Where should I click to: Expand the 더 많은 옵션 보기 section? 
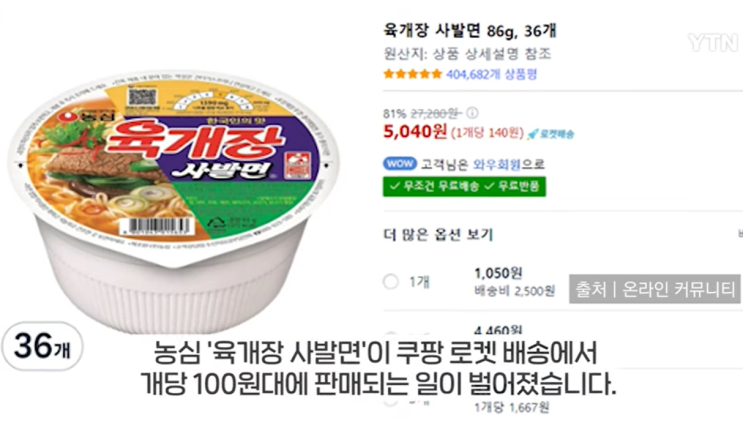pyautogui.click(x=438, y=234)
